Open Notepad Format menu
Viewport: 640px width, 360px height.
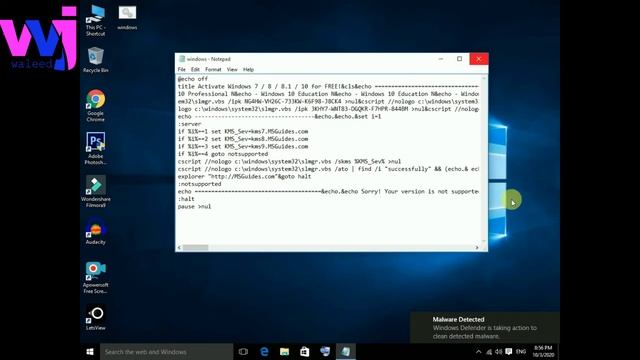pyautogui.click(x=213, y=69)
